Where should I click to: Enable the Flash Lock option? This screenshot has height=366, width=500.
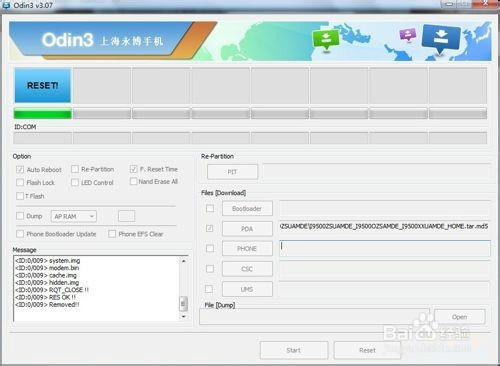point(20,182)
